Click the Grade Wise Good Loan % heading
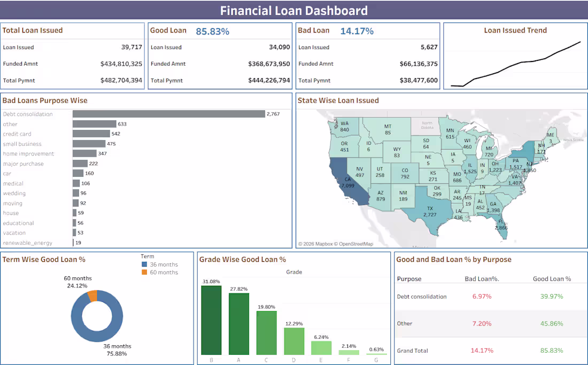The width and height of the screenshot is (588, 365). [x=243, y=259]
